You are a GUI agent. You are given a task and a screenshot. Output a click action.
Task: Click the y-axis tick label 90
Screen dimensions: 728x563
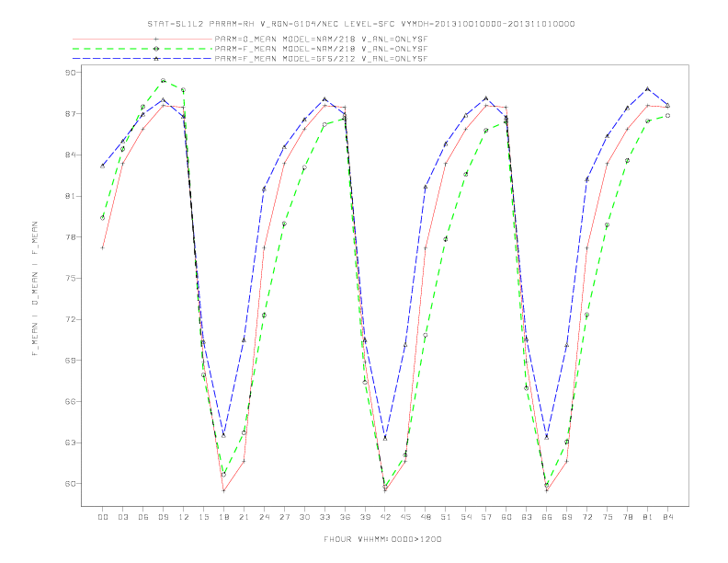[x=73, y=73]
